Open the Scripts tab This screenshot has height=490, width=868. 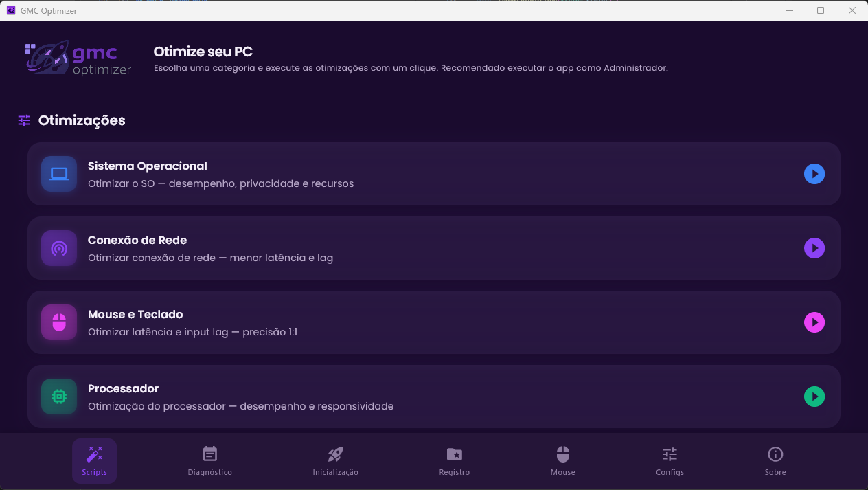94,461
